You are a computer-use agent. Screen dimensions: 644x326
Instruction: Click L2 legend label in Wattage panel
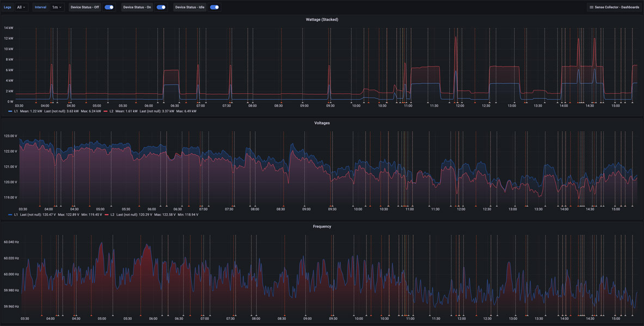[111, 111]
